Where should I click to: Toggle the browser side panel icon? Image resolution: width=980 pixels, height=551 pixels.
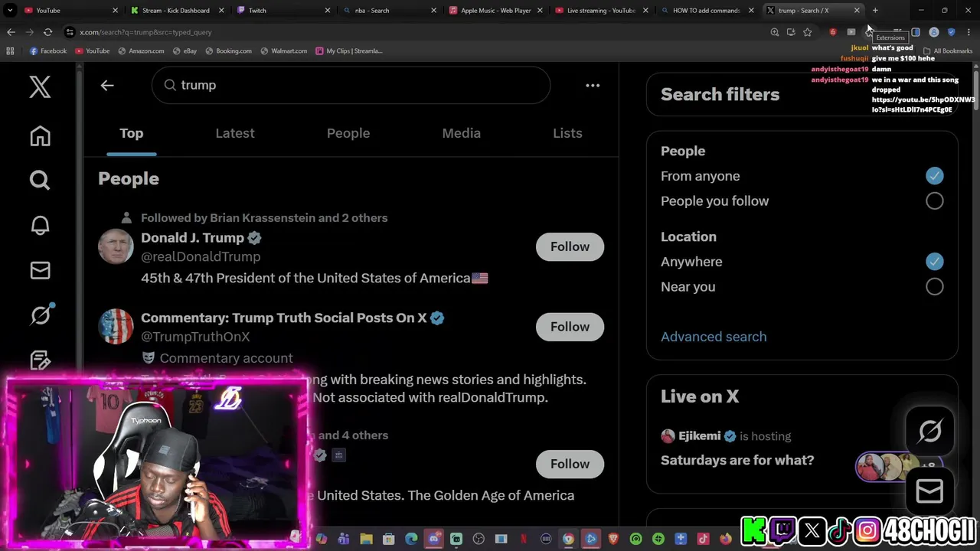coord(916,32)
